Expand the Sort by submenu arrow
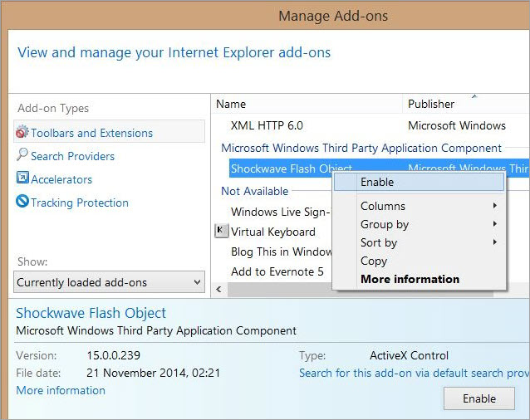Viewport: 530px width, 420px height. point(495,242)
